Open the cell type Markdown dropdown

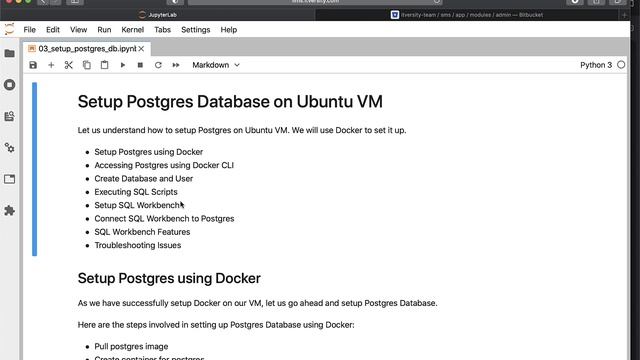pos(216,65)
